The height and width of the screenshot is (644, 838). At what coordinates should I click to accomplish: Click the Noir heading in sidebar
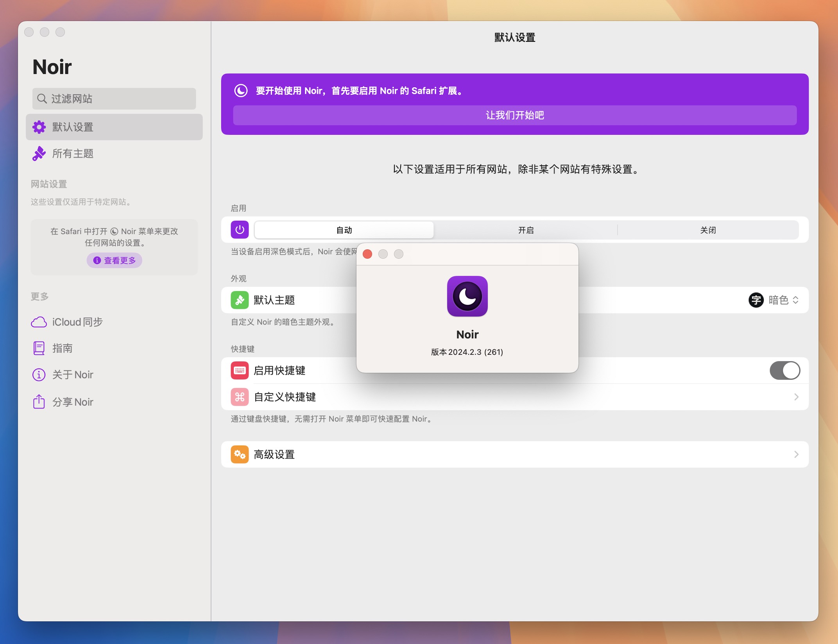[52, 67]
